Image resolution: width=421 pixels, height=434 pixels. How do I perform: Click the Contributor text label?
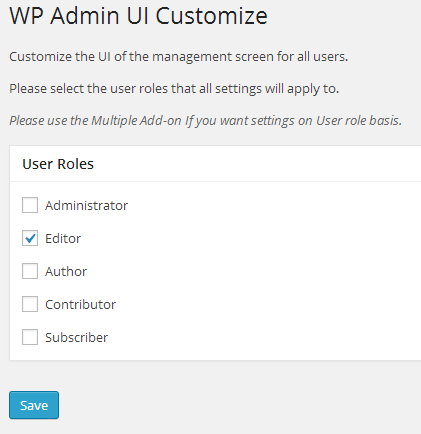coord(80,304)
